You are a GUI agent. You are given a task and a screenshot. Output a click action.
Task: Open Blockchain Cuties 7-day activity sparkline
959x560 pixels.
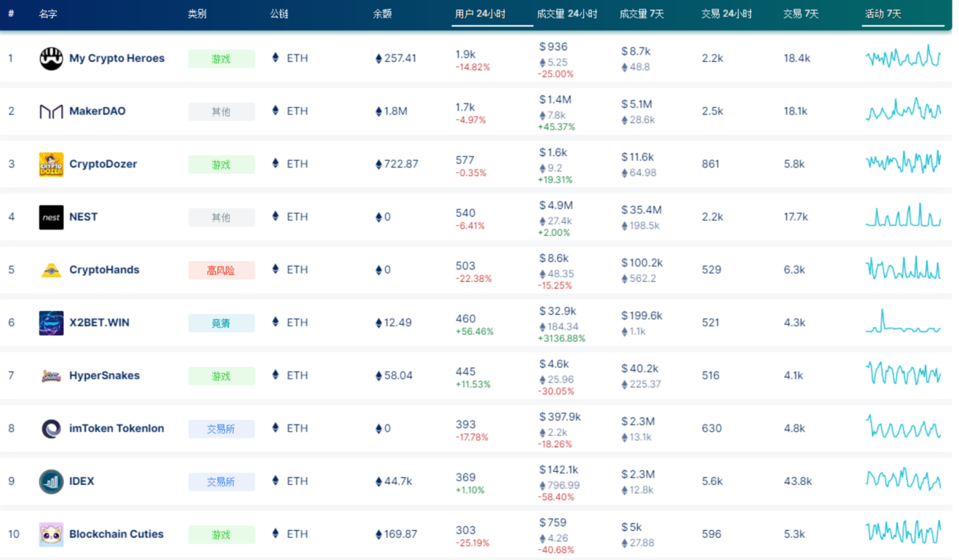tap(903, 532)
